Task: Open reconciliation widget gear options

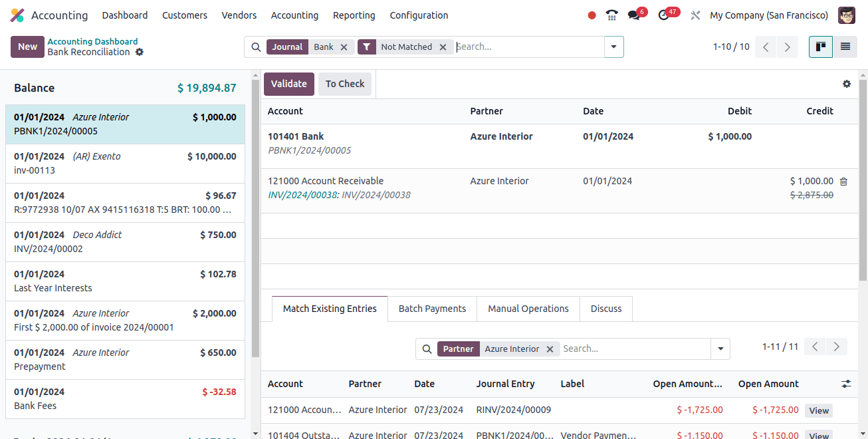Action: (846, 84)
